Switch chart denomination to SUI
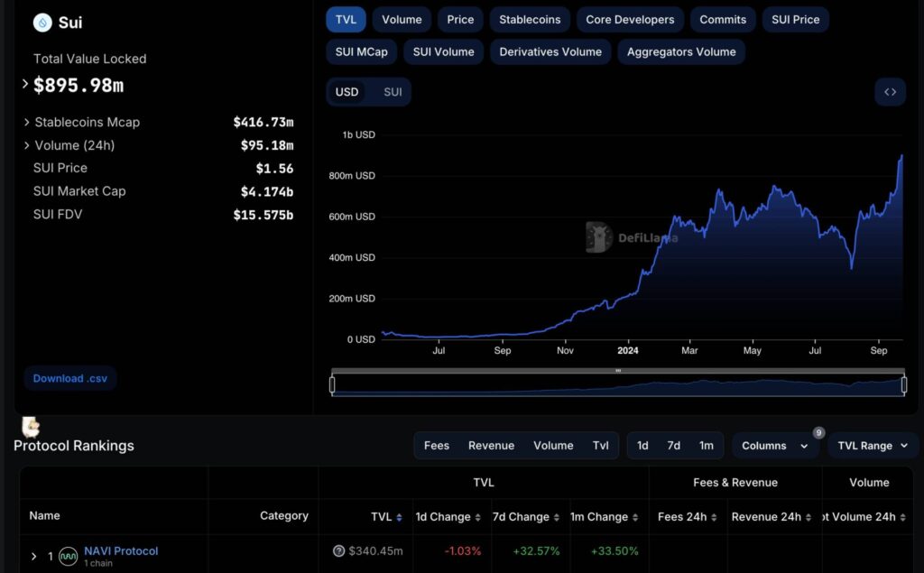 tap(393, 92)
